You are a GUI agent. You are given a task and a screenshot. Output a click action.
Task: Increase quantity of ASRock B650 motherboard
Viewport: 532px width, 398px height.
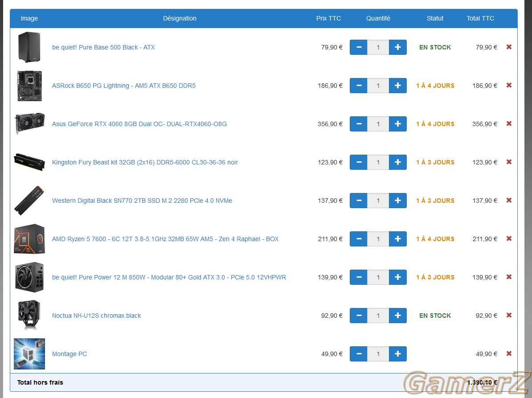click(397, 86)
